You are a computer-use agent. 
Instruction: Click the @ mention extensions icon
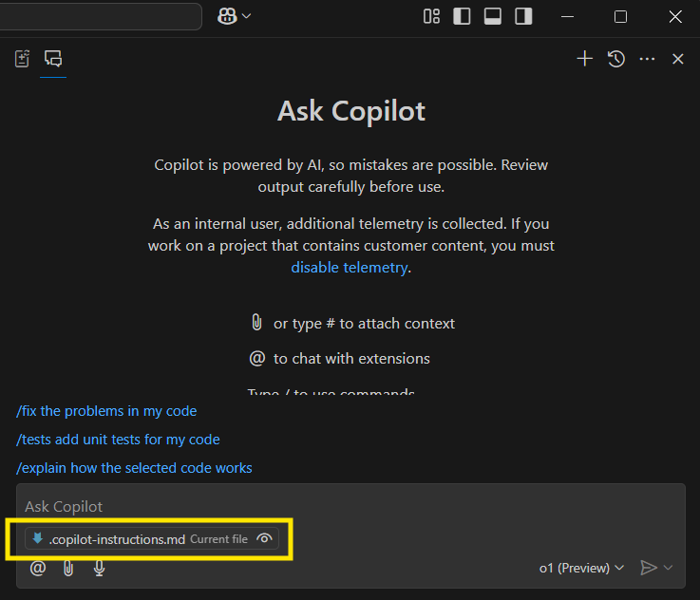coord(38,568)
